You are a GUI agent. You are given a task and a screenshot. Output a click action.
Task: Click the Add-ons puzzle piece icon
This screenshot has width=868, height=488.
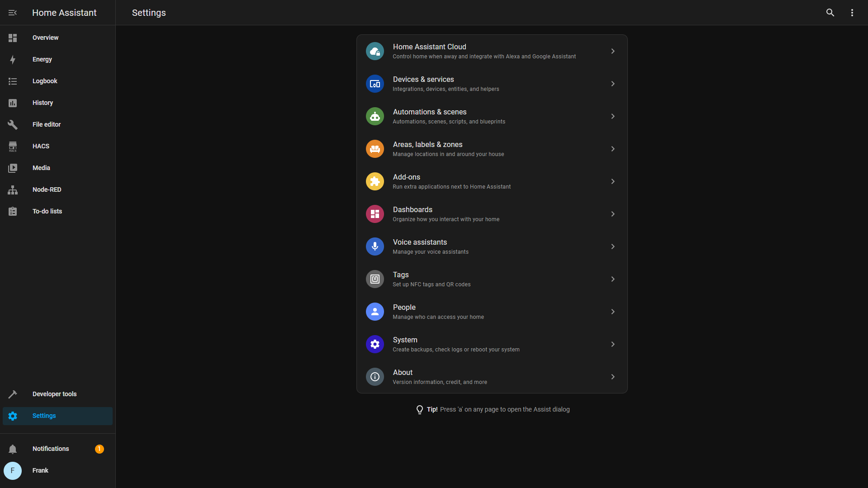click(x=375, y=181)
